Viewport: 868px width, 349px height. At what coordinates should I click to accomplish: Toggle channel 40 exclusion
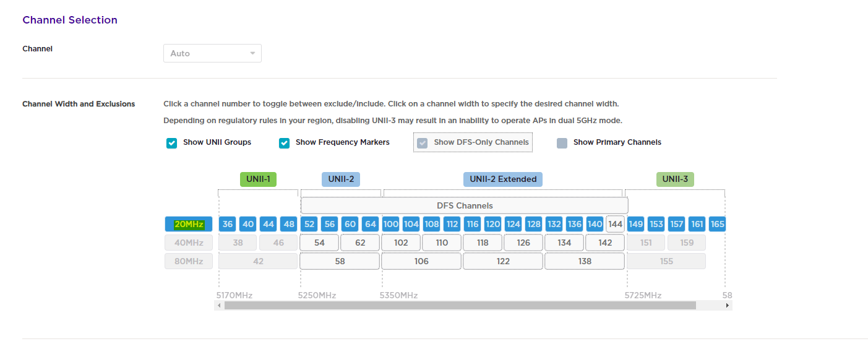coord(248,224)
